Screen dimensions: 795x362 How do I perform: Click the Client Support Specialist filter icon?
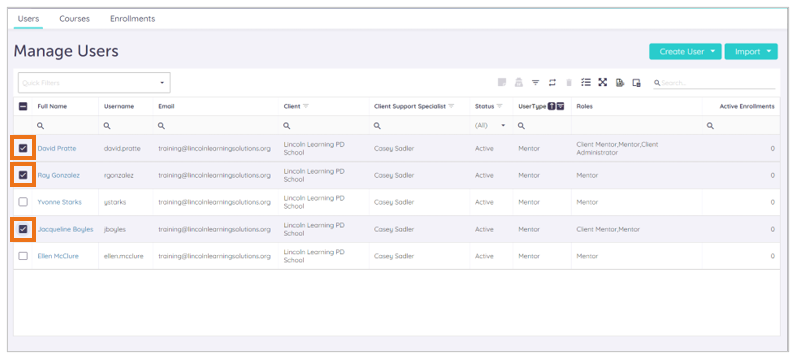(x=451, y=106)
